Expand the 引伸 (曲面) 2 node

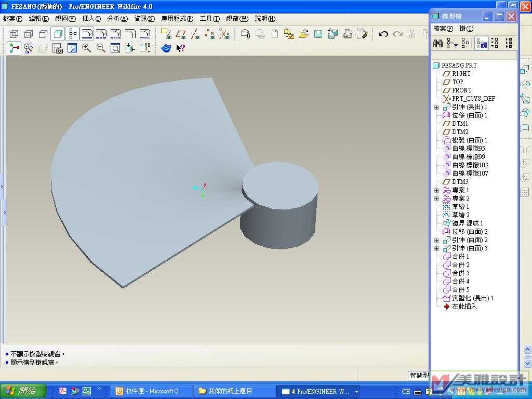(436, 240)
